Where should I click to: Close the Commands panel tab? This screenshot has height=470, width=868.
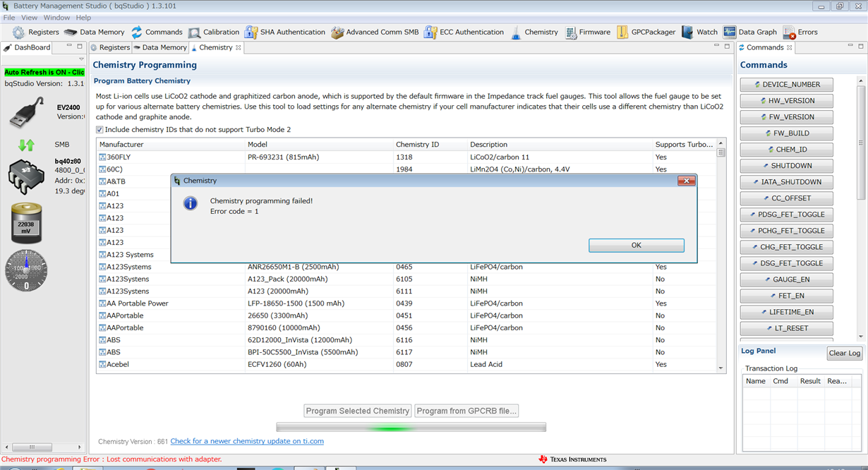pyautogui.click(x=790, y=47)
